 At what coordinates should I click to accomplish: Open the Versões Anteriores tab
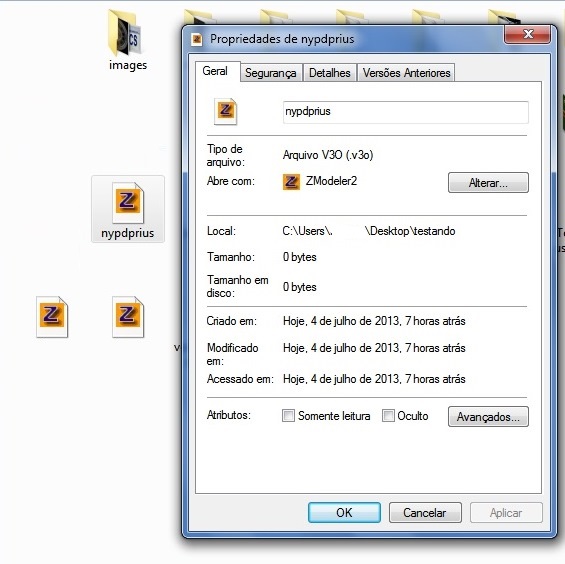click(x=406, y=73)
